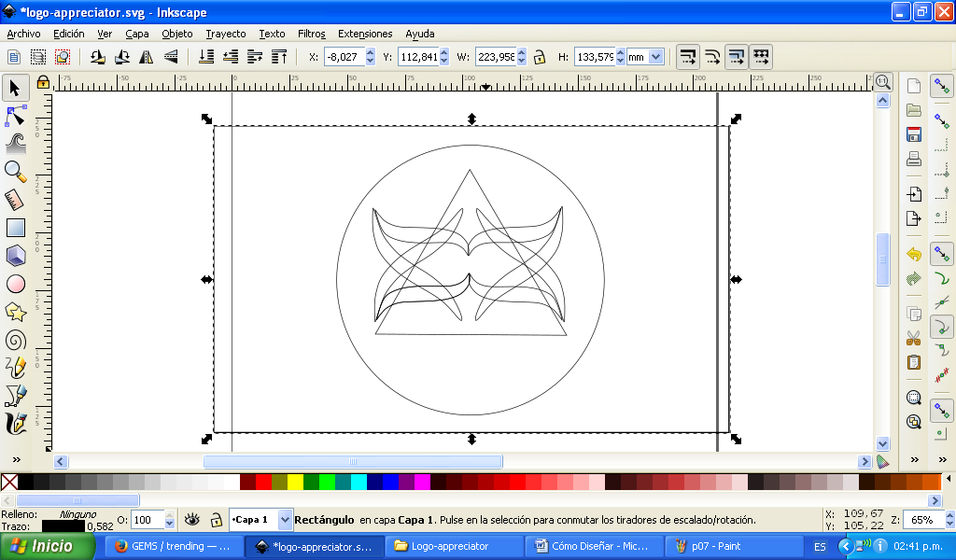Increase the Y position stepper
The image size is (956, 560).
tap(443, 53)
